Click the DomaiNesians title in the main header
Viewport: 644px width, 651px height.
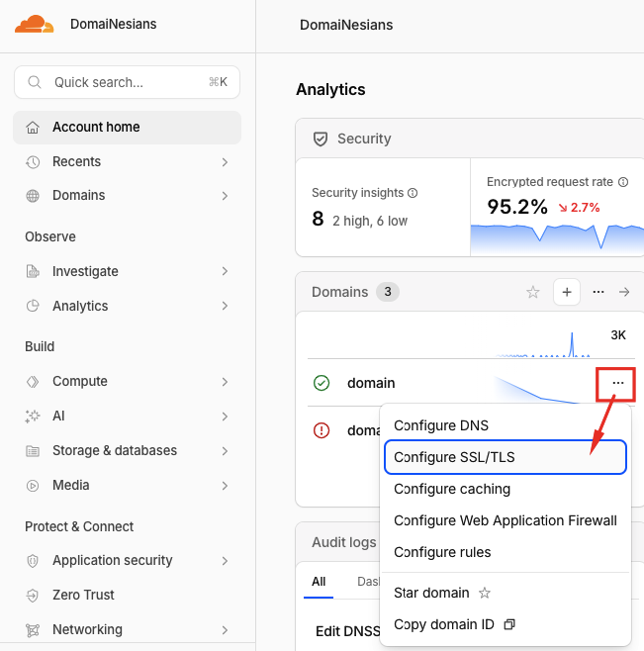[346, 25]
